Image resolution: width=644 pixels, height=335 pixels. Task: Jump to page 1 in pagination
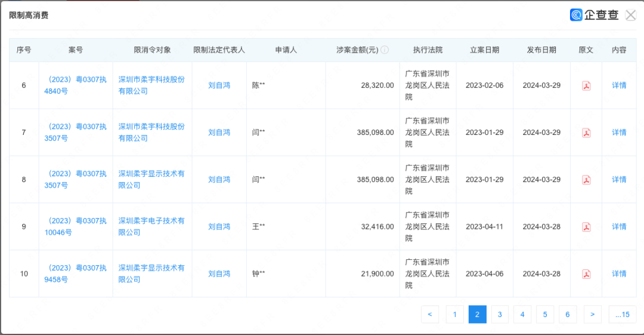coord(454,314)
